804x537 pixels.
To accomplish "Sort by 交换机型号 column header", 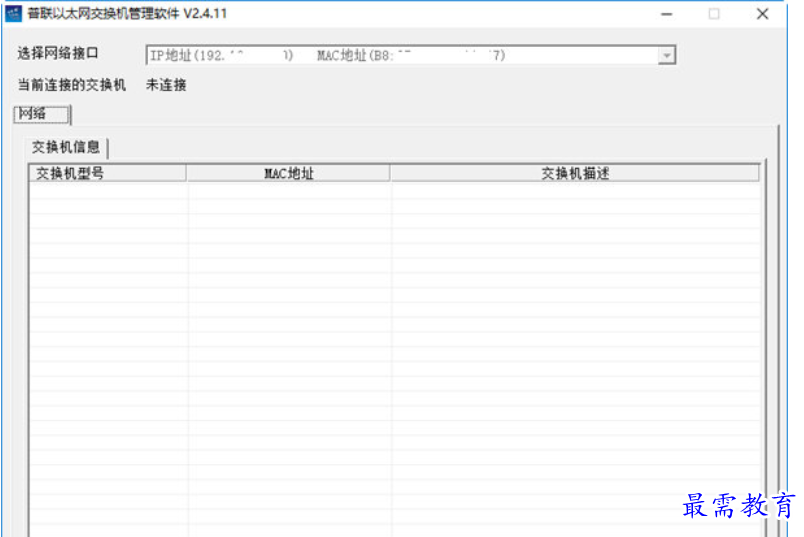I will [x=107, y=173].
